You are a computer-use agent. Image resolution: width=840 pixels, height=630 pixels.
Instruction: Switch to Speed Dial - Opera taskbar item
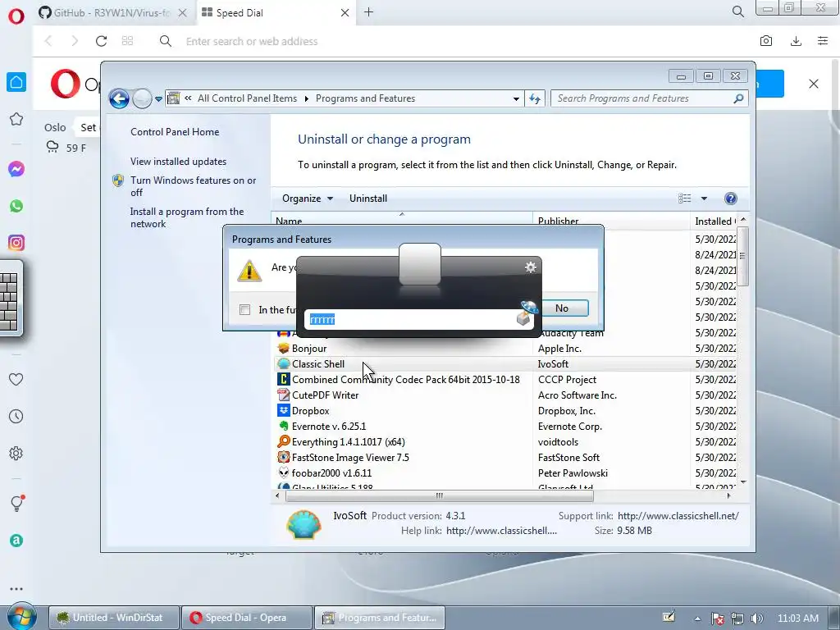pos(246,618)
